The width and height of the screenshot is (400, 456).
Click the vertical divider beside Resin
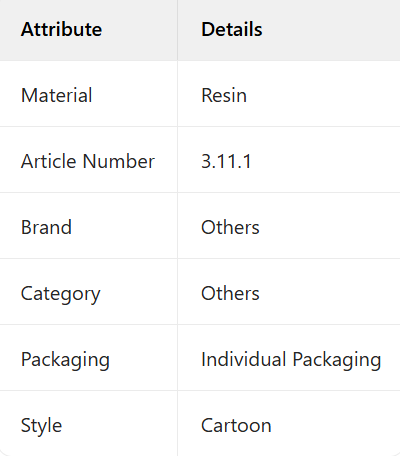178,94
